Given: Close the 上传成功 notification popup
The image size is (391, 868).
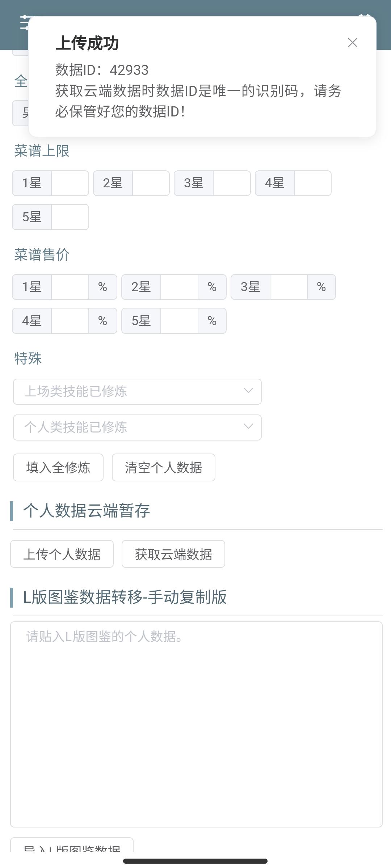Looking at the screenshot, I should pyautogui.click(x=352, y=43).
